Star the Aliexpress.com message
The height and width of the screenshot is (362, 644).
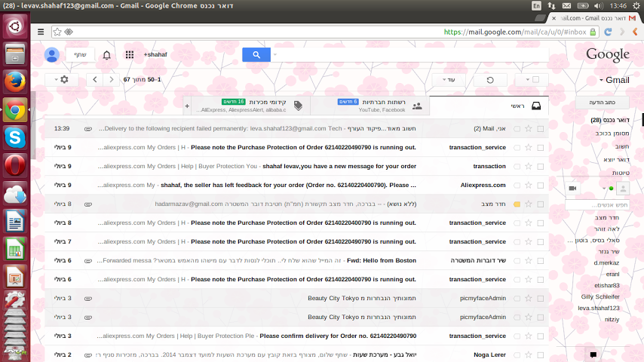coord(529,186)
